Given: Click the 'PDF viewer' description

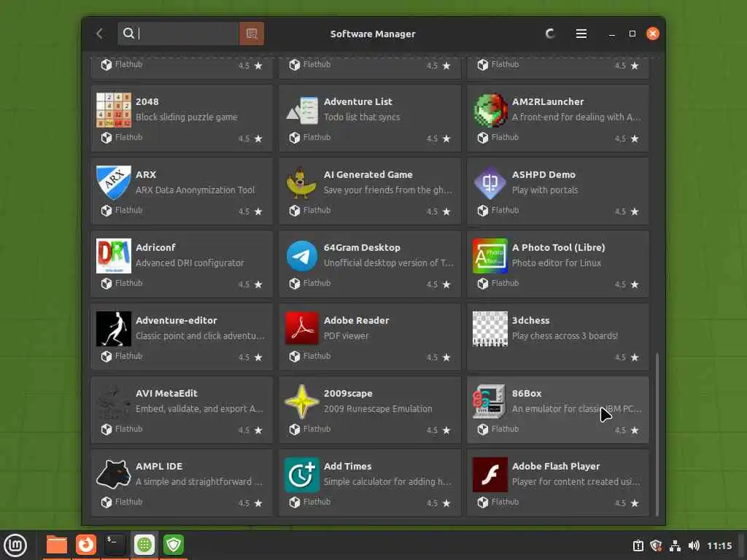Looking at the screenshot, I should 347,335.
